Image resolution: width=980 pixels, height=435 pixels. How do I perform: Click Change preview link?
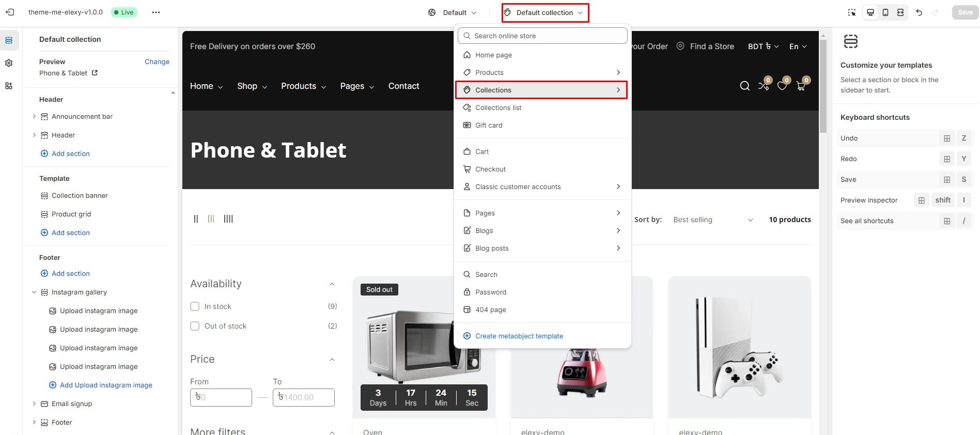(157, 61)
